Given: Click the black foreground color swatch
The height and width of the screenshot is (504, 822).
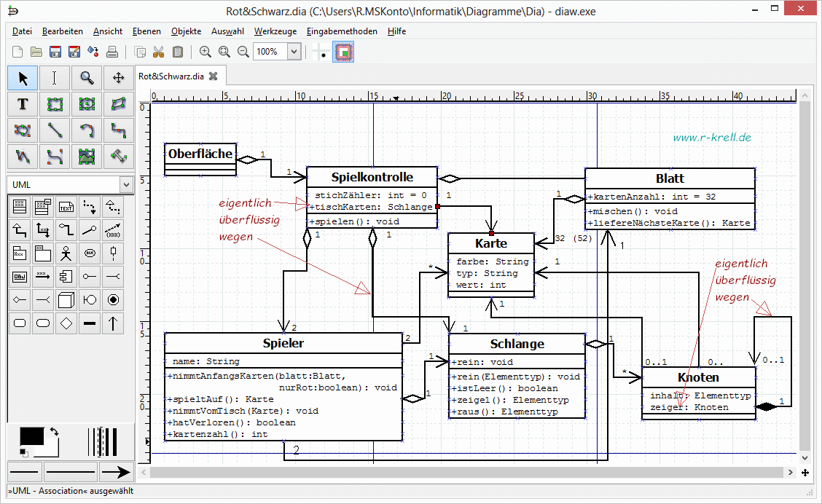Looking at the screenshot, I should coord(31,437).
